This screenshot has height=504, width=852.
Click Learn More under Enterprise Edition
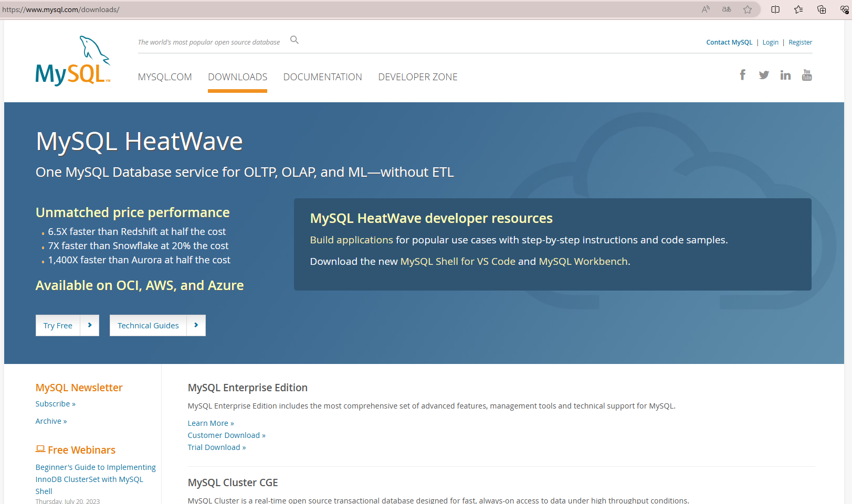211,423
